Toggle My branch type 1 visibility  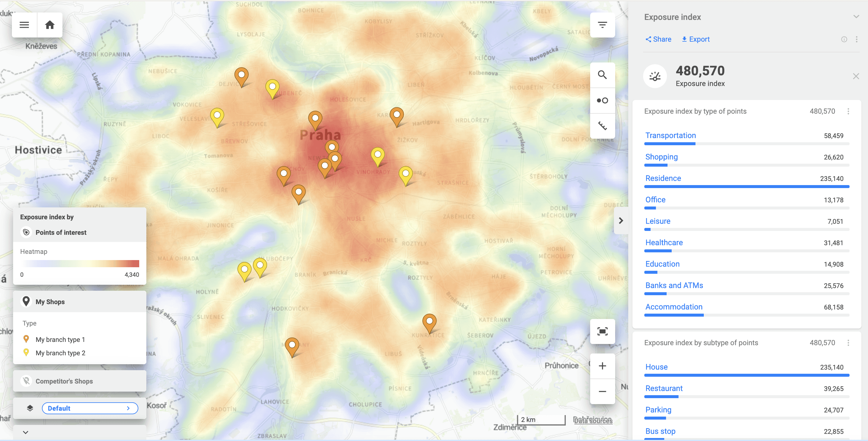26,339
